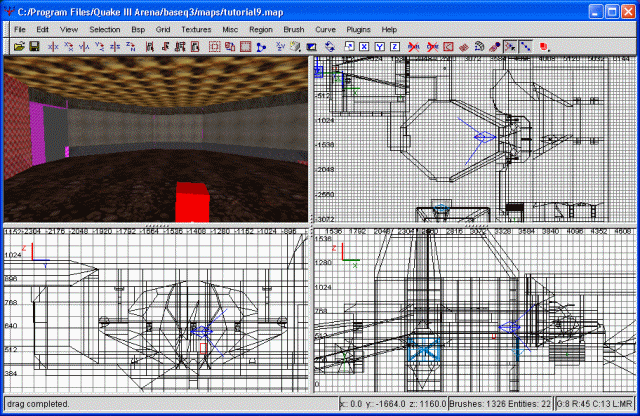Screen dimensions: 640x416
Task: Toggle weld patch points button
Action: [x=510, y=47]
